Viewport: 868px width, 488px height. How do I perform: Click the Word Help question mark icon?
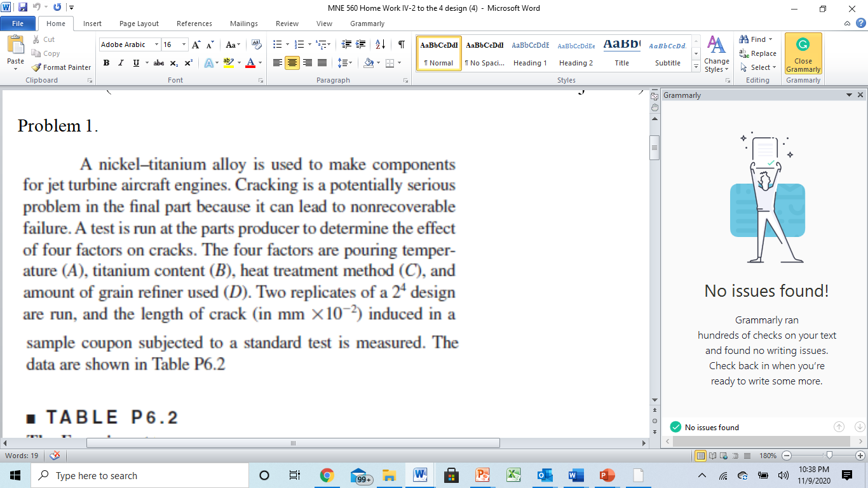[861, 24]
